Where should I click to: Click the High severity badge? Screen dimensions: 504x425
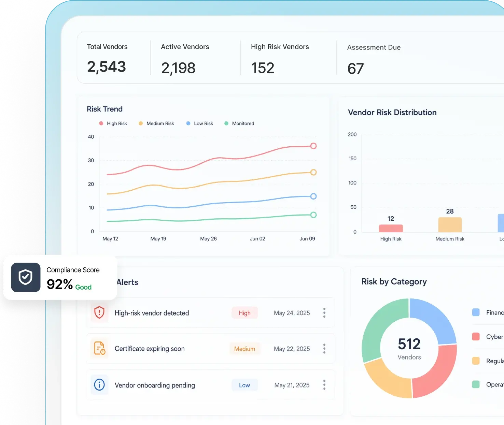tap(244, 313)
